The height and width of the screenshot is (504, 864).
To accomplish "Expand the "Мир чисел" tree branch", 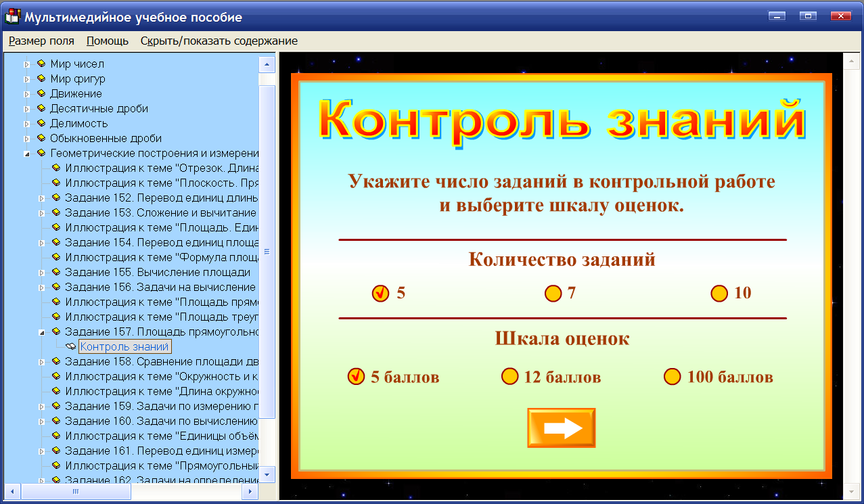I will click(26, 64).
